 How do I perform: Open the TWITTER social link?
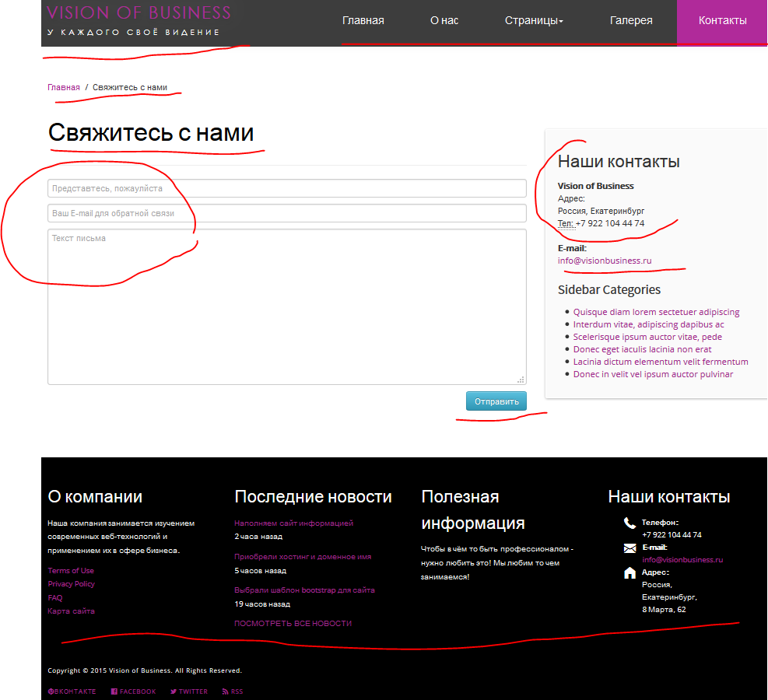tap(189, 691)
